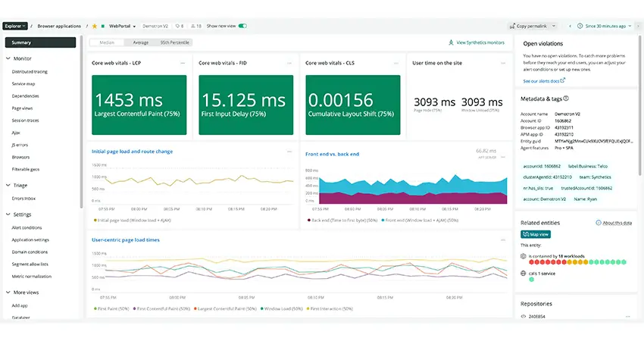
Task: Click the View Synthetics monitors icon
Action: (451, 42)
